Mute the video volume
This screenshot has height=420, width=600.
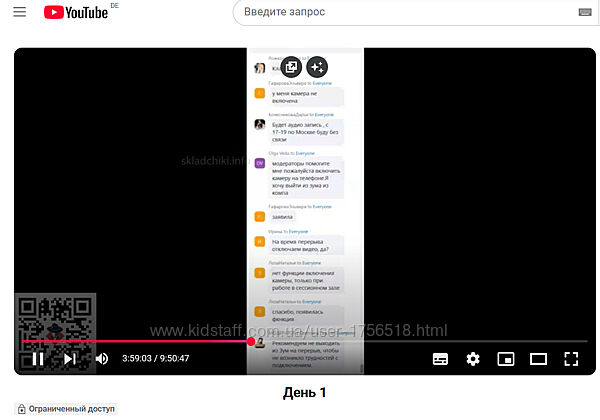pos(102,358)
